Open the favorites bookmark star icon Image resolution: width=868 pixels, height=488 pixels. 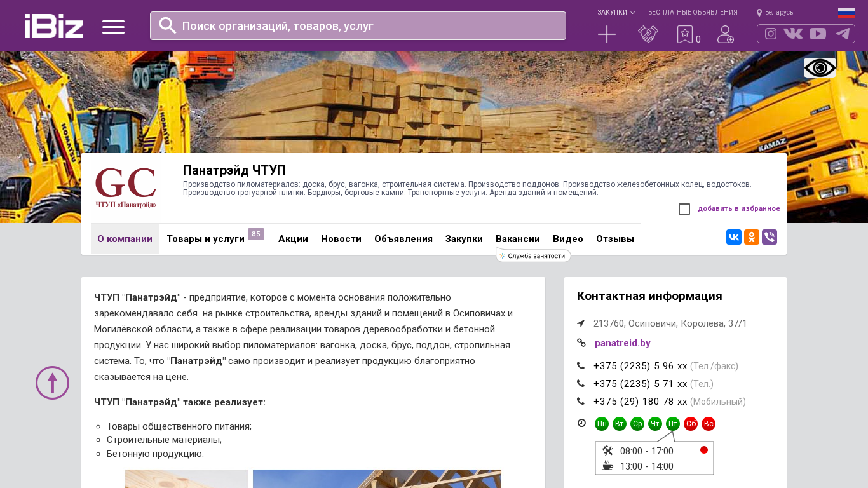pyautogui.click(x=684, y=34)
